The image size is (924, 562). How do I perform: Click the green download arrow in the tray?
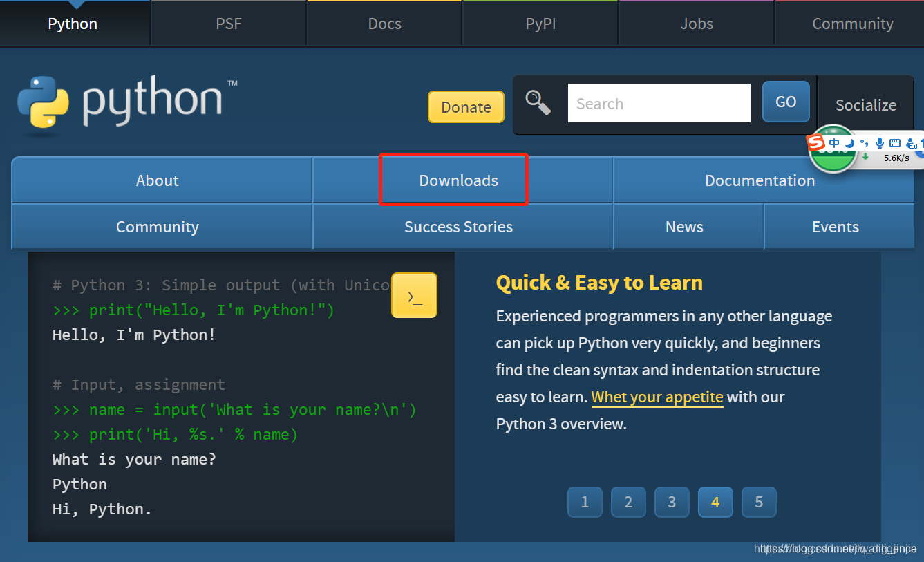tap(865, 157)
